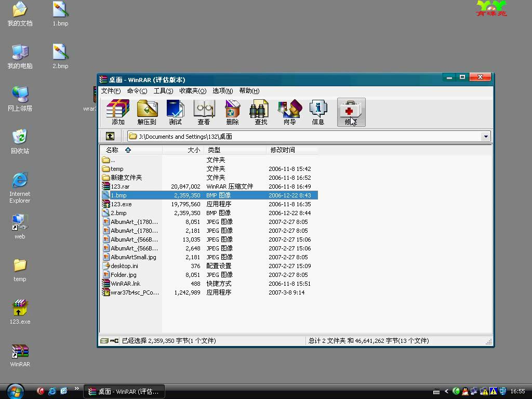Select the AlbumArtSmall.jpg row
Screen dimensions: 532x399
[x=209, y=257]
